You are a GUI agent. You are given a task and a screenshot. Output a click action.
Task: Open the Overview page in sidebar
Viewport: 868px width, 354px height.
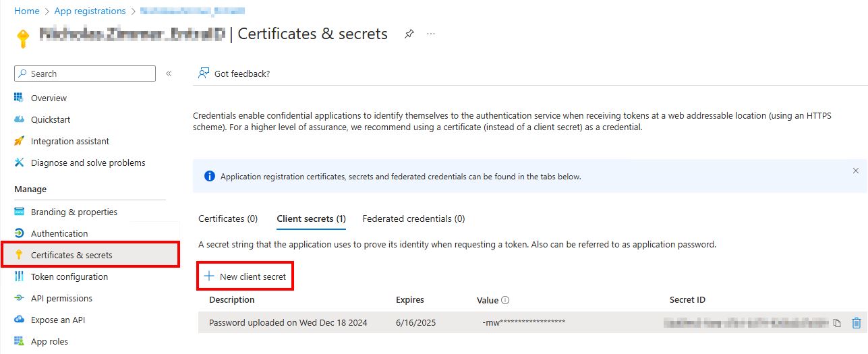[49, 98]
